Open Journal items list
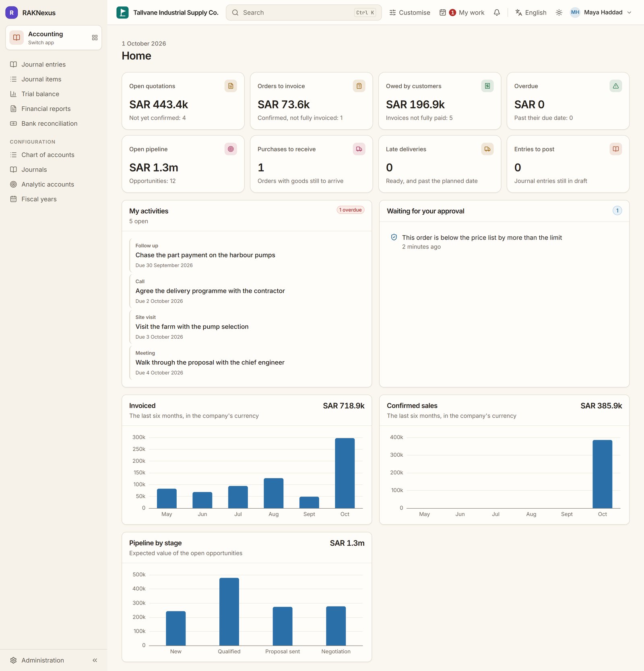 click(x=54, y=79)
